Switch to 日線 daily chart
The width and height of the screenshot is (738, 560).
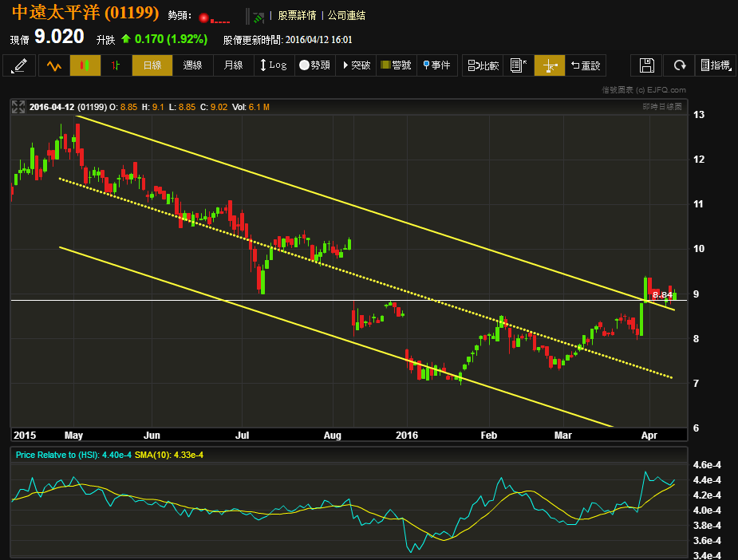(x=152, y=65)
